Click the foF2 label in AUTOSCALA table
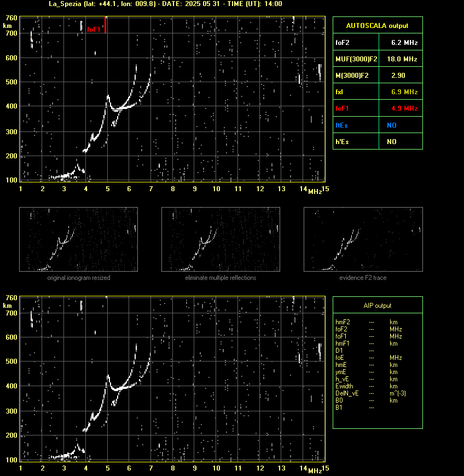 pos(343,43)
